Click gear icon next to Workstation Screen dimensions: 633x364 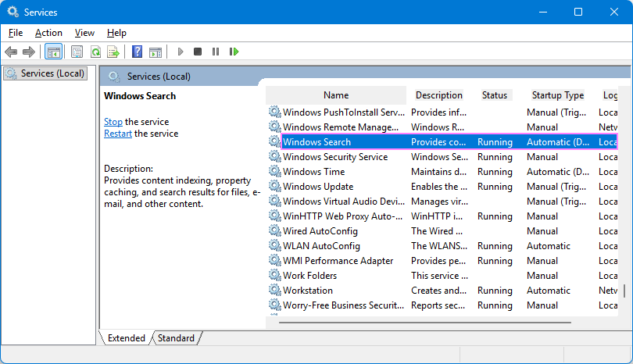tap(275, 290)
